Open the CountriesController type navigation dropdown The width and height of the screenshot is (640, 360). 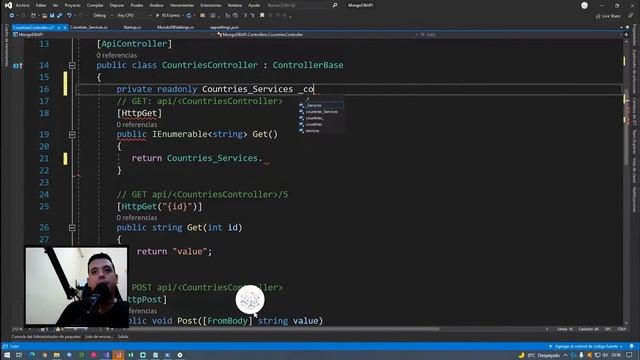pyautogui.click(x=317, y=35)
